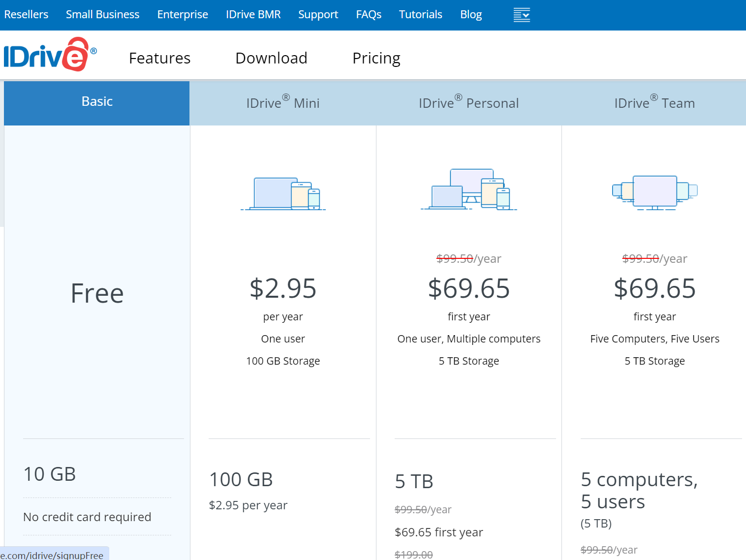
Task: Click 'first year' under Personal price
Action: click(469, 316)
